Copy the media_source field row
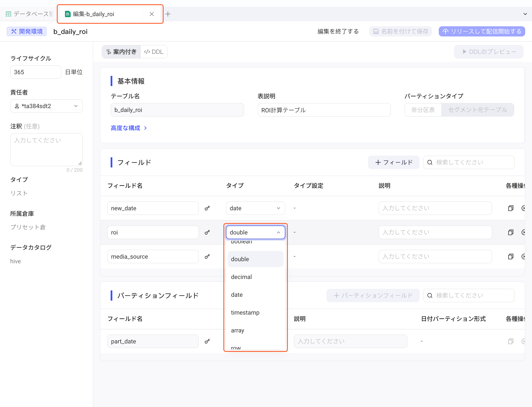This screenshot has width=532, height=407. pyautogui.click(x=511, y=256)
